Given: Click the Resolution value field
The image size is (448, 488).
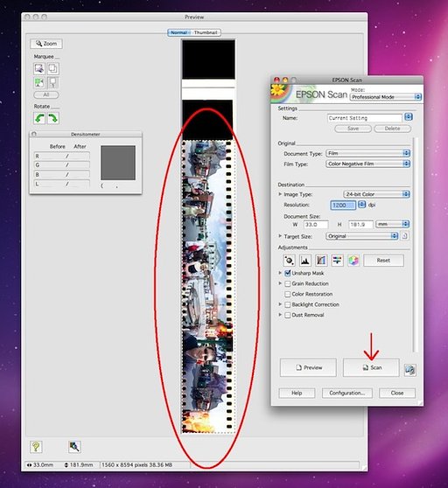Looking at the screenshot, I should coord(343,206).
